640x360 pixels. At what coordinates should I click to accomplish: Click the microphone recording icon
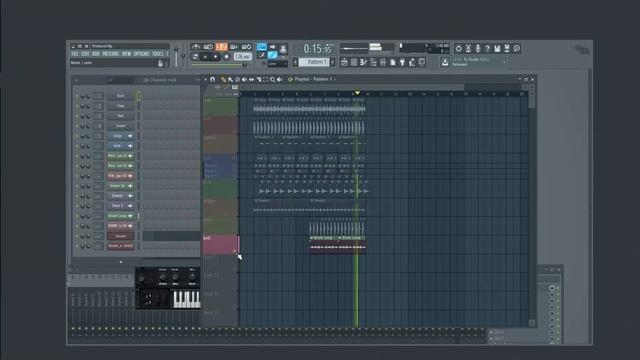pos(478,49)
